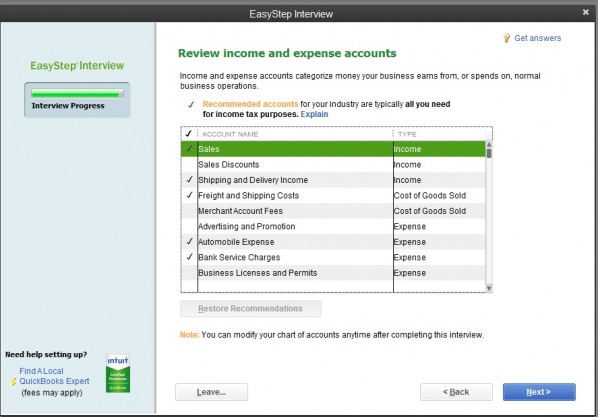Click Cost of Goods Sold for Merchant row
The width and height of the screenshot is (600, 417).
pos(430,211)
